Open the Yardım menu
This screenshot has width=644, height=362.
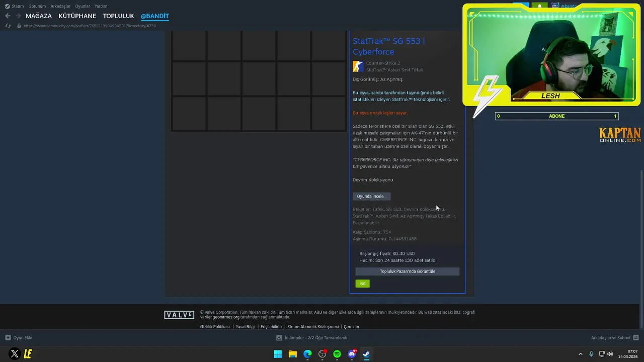(x=101, y=6)
